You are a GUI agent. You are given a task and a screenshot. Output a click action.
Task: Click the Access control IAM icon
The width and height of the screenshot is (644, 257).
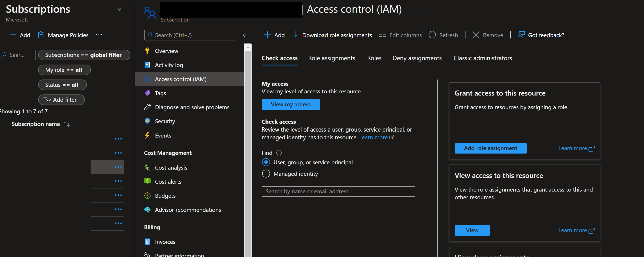(147, 79)
